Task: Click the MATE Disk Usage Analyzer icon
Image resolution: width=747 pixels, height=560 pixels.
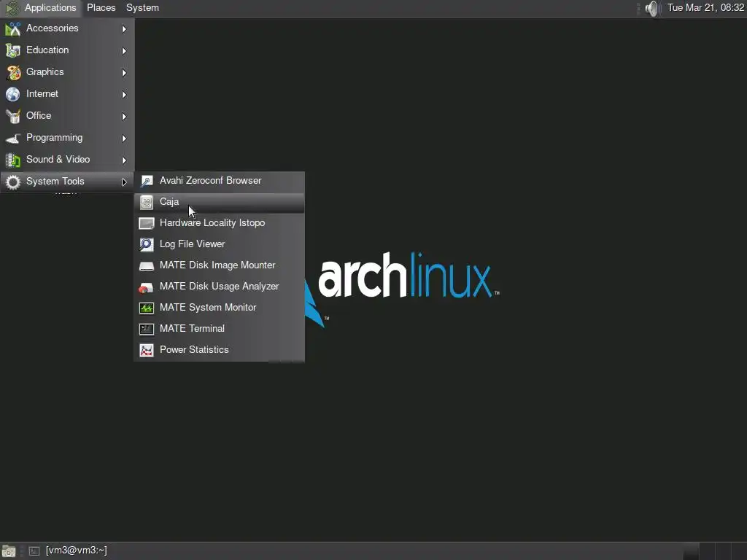Action: 146,287
